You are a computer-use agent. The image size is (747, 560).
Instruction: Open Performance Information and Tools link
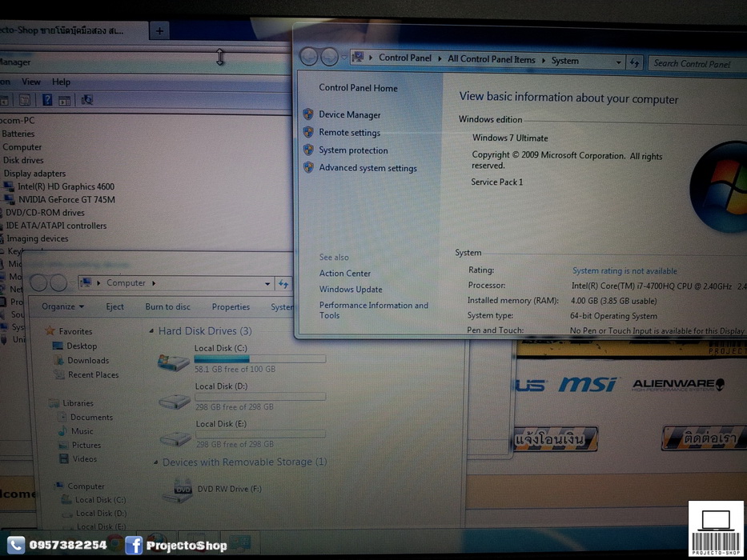[373, 310]
